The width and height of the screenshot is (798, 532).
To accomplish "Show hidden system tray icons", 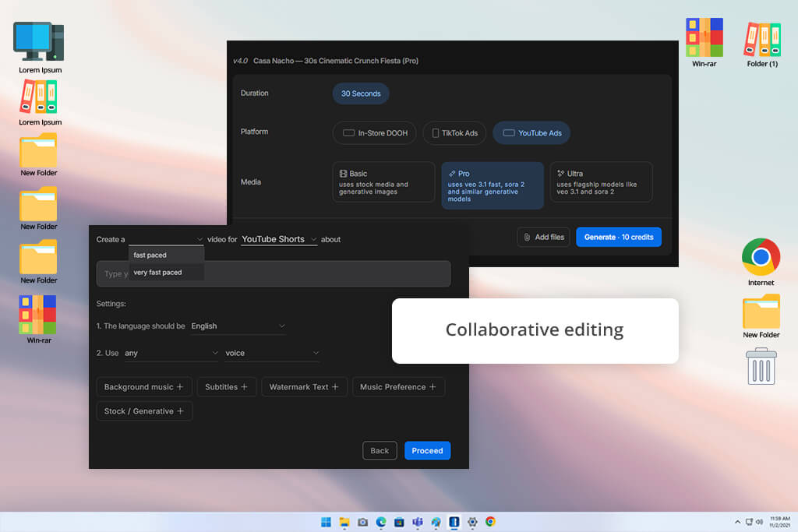I will 737,522.
